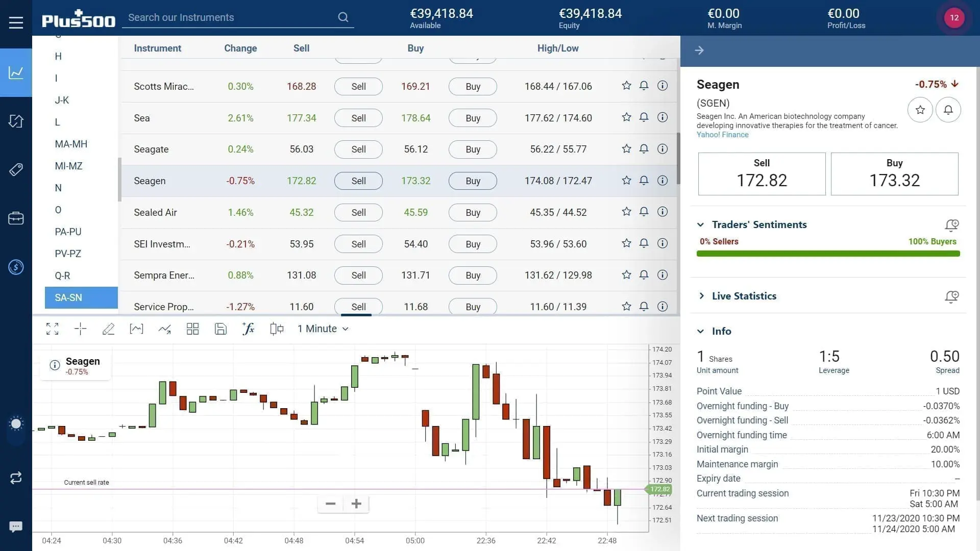Viewport: 980px width, 551px height.
Task: Star the Sempra Energy row
Action: pos(626,274)
